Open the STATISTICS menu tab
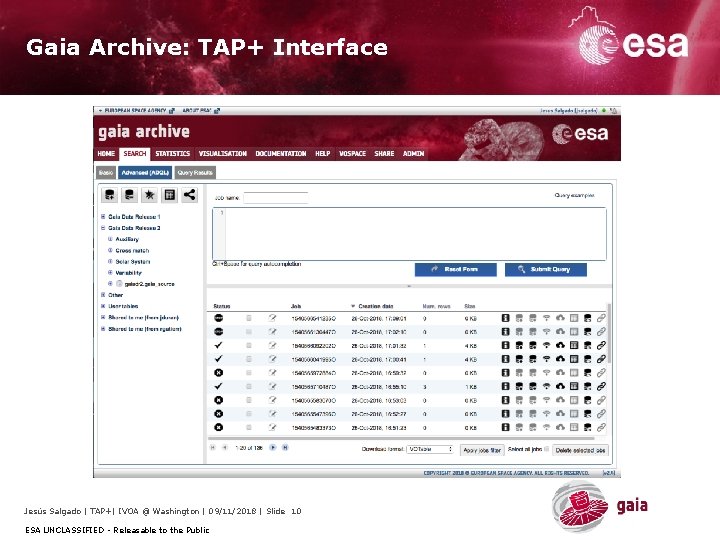This screenshot has width=720, height=540. click(x=173, y=153)
